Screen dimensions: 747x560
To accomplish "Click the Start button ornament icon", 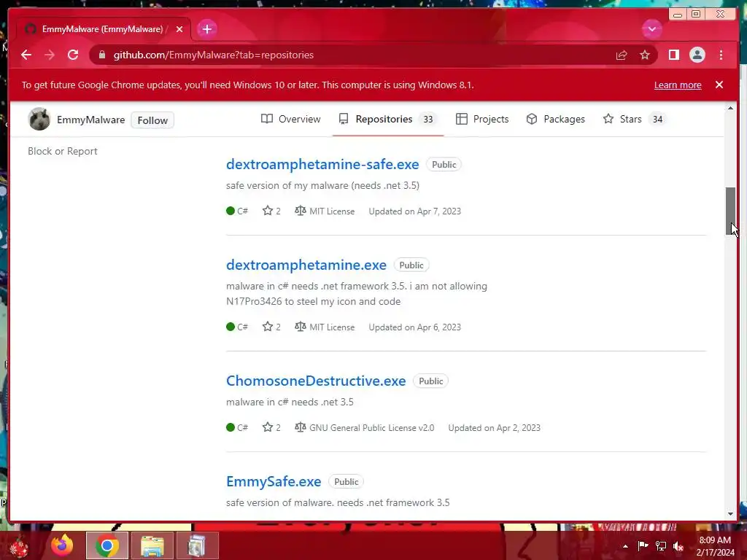I will 18,547.
